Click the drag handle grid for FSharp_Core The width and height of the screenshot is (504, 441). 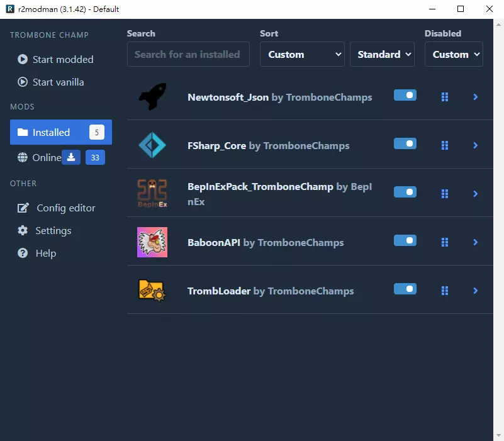click(x=444, y=145)
